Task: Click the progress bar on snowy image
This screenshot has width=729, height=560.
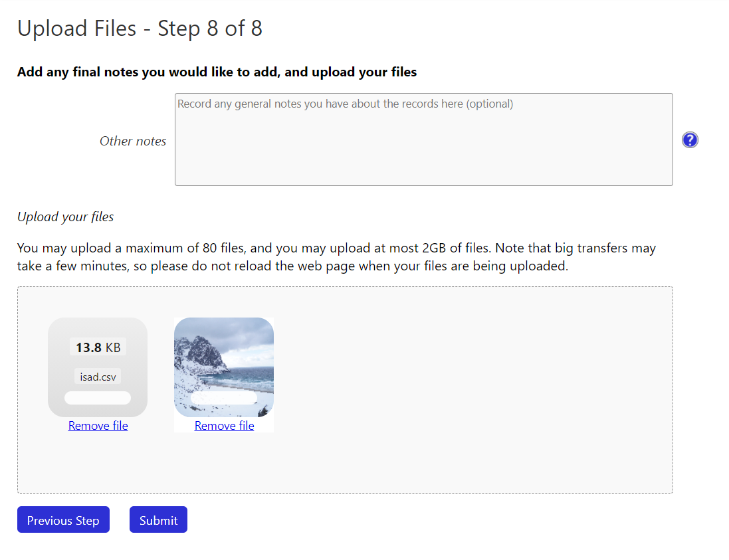Action: [224, 398]
